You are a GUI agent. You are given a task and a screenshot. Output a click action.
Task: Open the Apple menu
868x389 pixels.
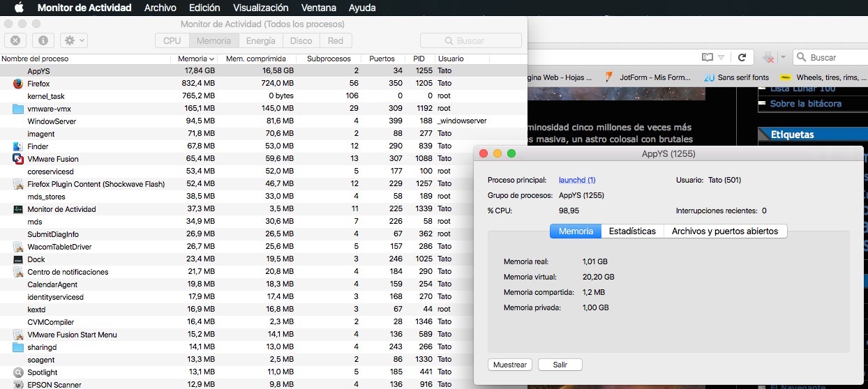pyautogui.click(x=19, y=8)
